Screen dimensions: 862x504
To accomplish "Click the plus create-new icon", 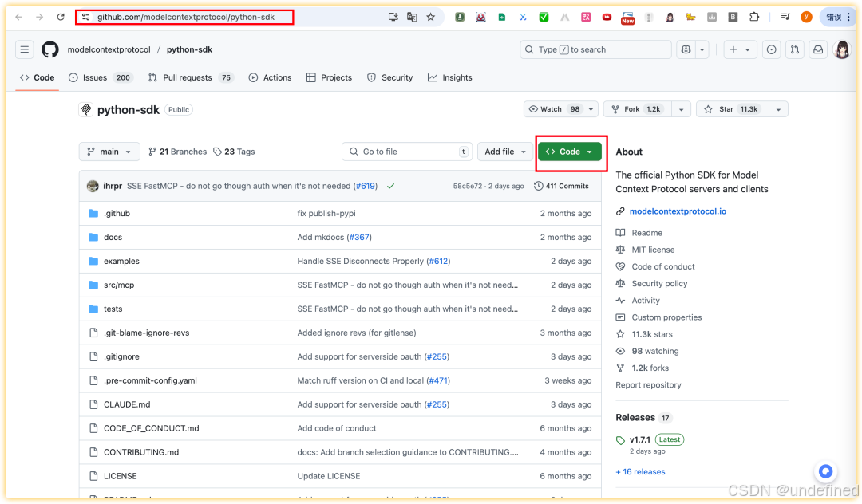I will [x=733, y=49].
